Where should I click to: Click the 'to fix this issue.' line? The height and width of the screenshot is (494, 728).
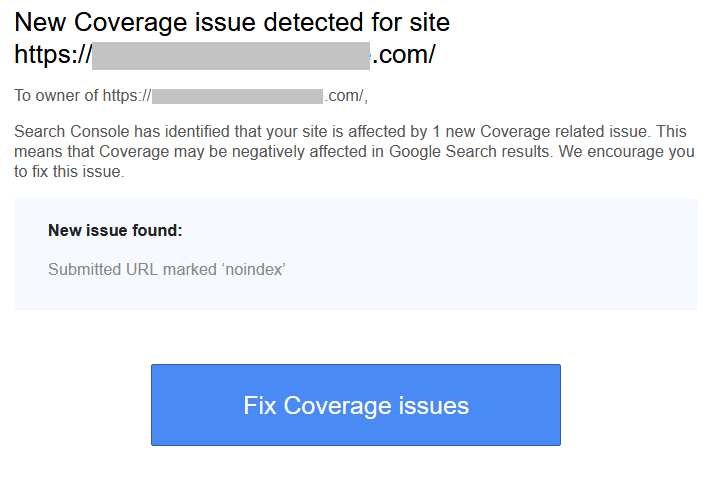(69, 171)
